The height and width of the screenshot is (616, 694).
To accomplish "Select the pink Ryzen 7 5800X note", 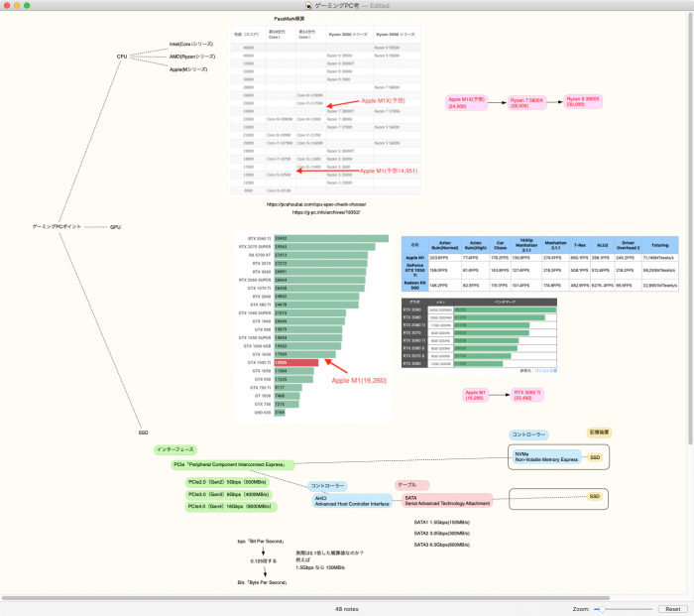I will coord(528,102).
